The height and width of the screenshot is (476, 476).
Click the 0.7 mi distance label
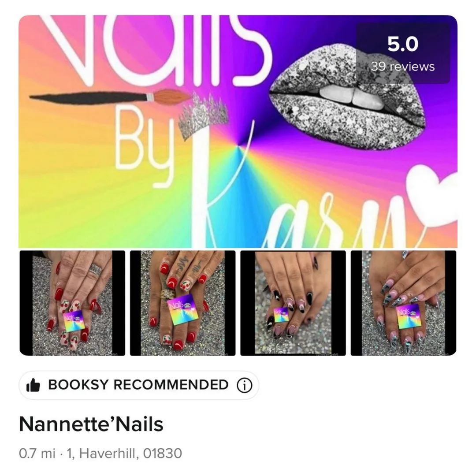[37, 453]
